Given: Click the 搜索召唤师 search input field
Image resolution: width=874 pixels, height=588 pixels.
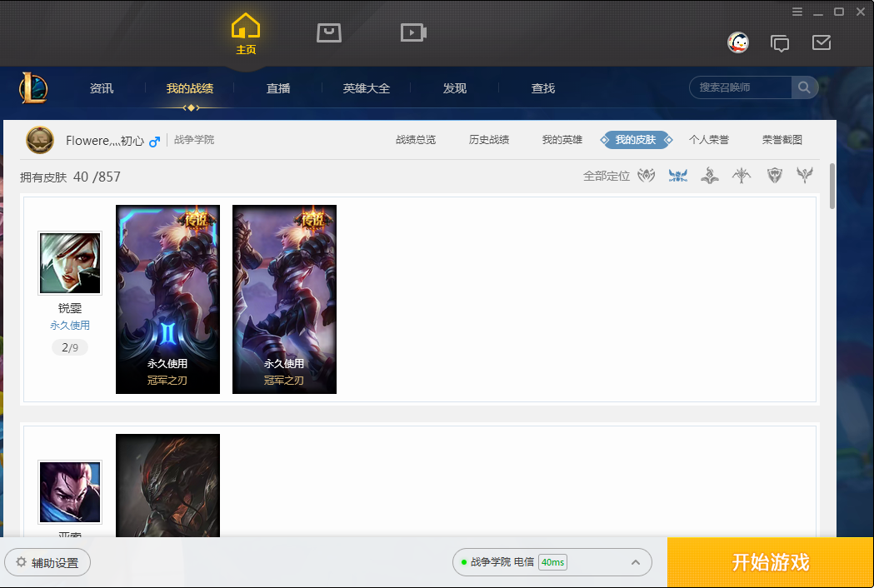Looking at the screenshot, I should click(741, 87).
